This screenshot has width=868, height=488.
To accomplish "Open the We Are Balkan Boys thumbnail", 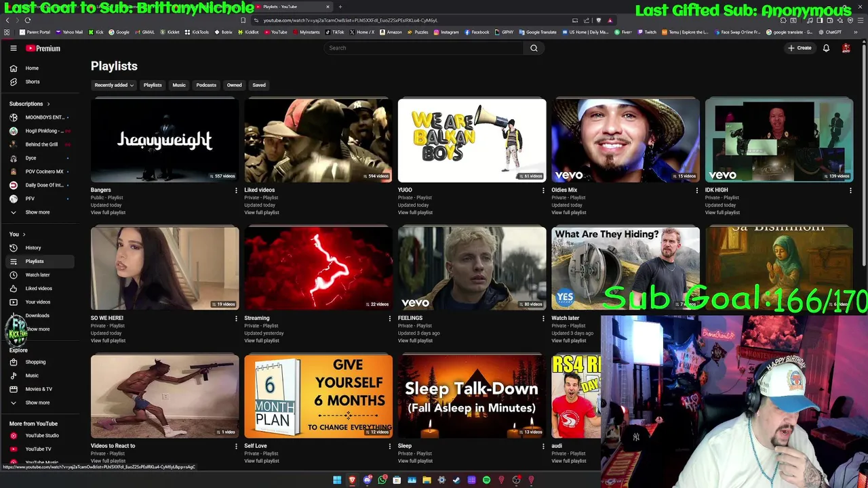I will point(472,140).
